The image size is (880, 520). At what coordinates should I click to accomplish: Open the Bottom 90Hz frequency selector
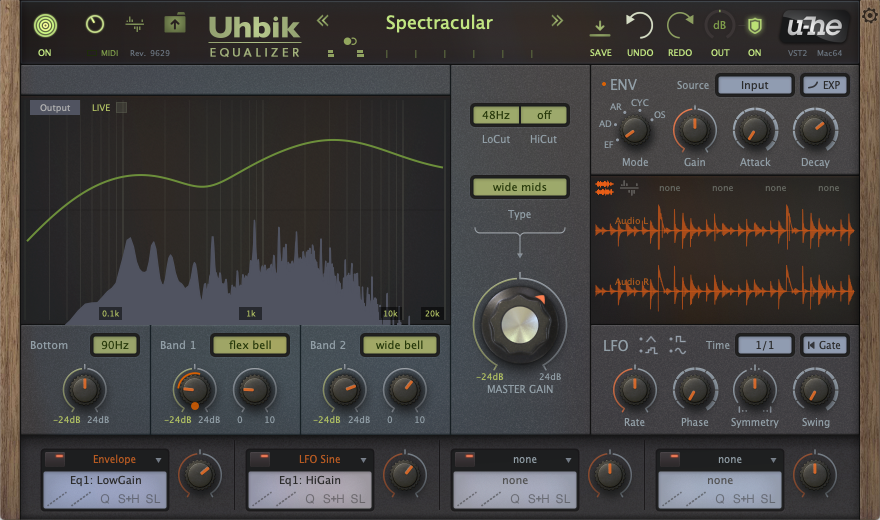(115, 345)
